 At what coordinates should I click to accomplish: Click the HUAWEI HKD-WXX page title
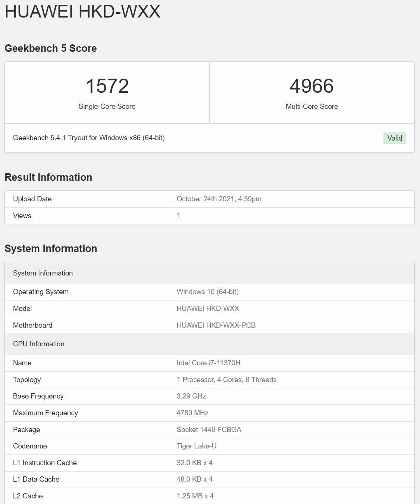tap(82, 11)
